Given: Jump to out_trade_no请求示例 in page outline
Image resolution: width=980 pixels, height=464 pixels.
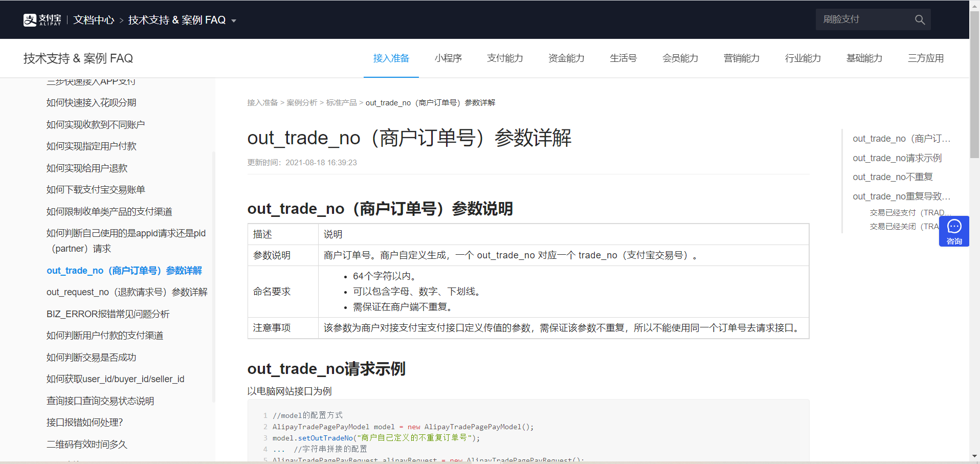Looking at the screenshot, I should (897, 158).
